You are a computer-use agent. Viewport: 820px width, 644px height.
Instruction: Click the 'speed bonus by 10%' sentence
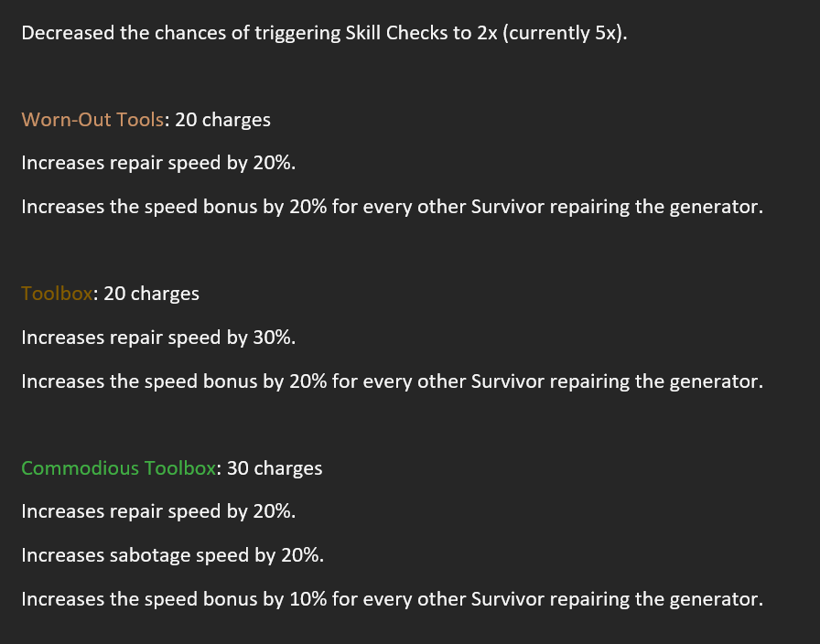(x=393, y=599)
